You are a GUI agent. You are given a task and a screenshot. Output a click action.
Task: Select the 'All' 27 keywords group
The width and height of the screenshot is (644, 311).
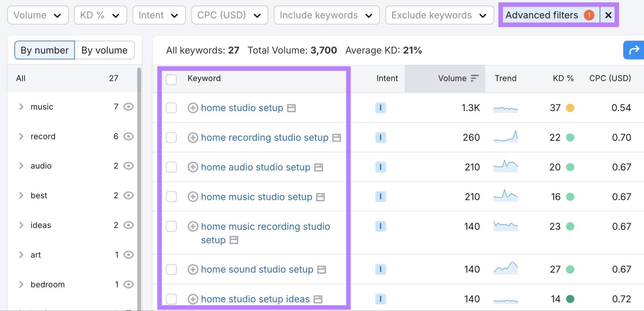72,78
